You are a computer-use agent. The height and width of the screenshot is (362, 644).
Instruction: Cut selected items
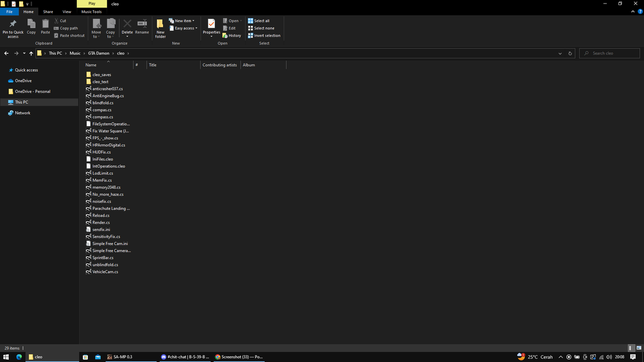60,21
